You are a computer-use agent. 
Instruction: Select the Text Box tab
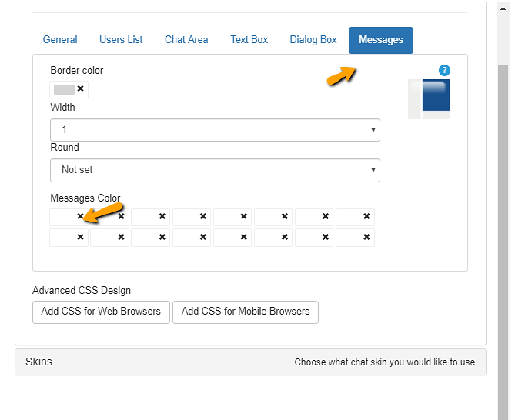(249, 40)
